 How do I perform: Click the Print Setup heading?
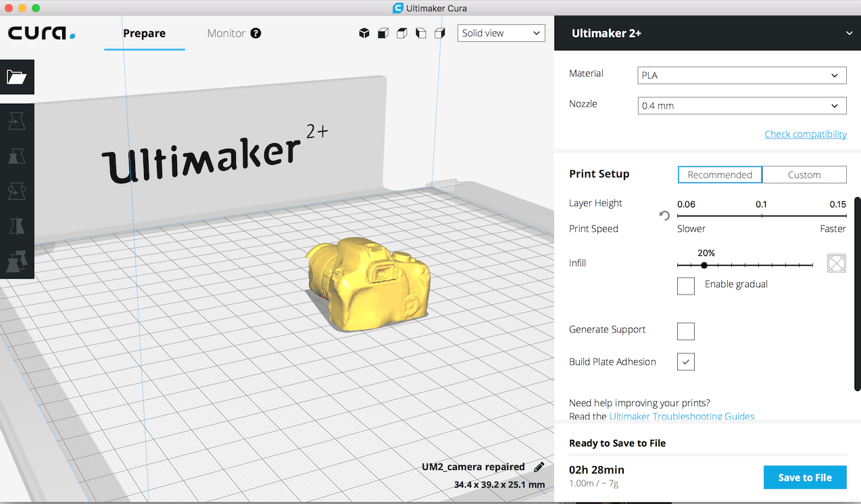pos(599,174)
